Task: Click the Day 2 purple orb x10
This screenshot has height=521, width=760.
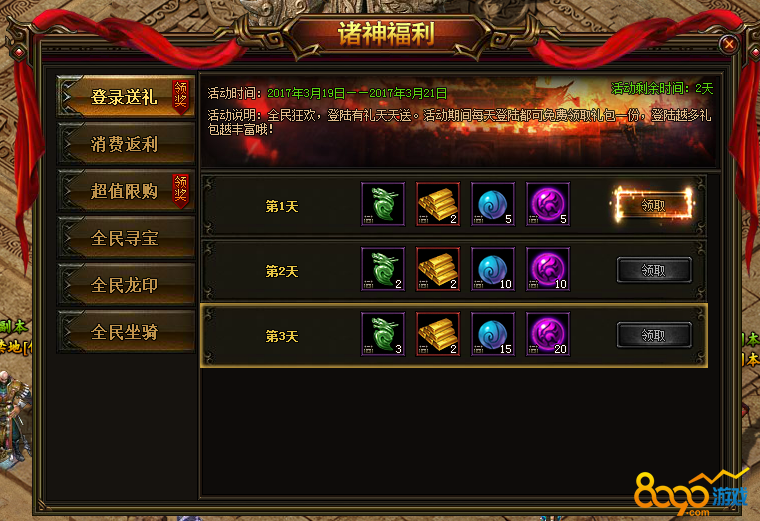Action: click(548, 269)
